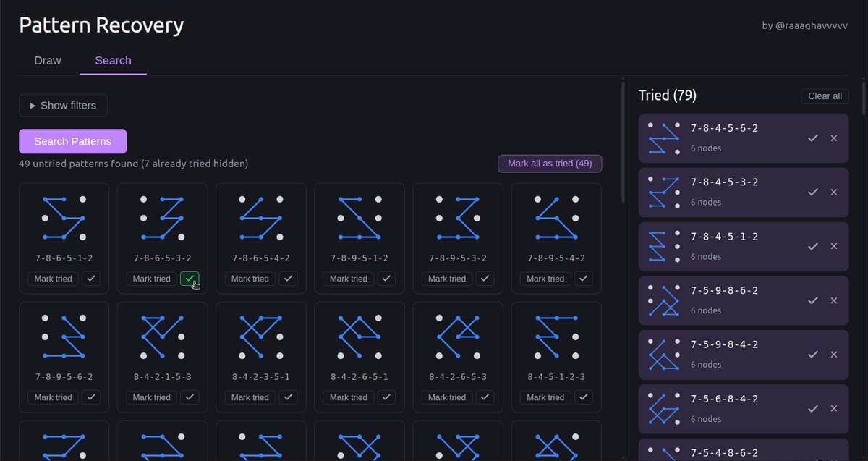
Task: Click green checkmark on pattern 7-8-6-5-3-2 card
Action: point(190,279)
